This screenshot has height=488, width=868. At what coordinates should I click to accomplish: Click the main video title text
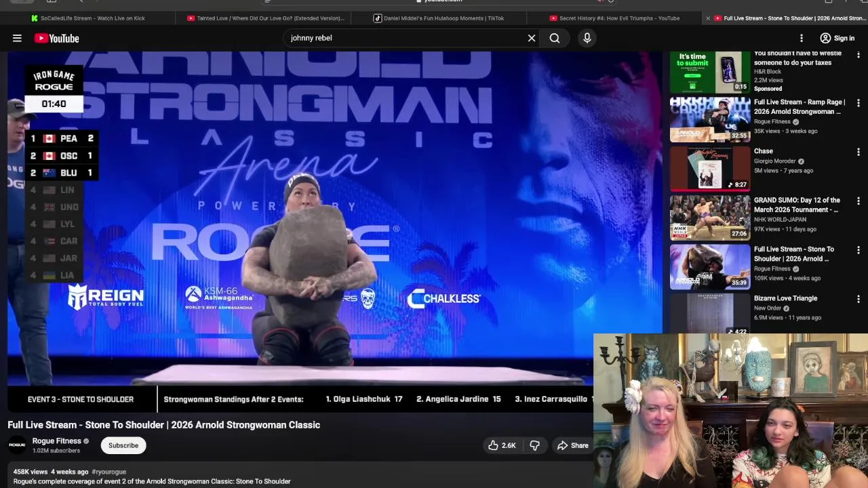[x=163, y=425]
